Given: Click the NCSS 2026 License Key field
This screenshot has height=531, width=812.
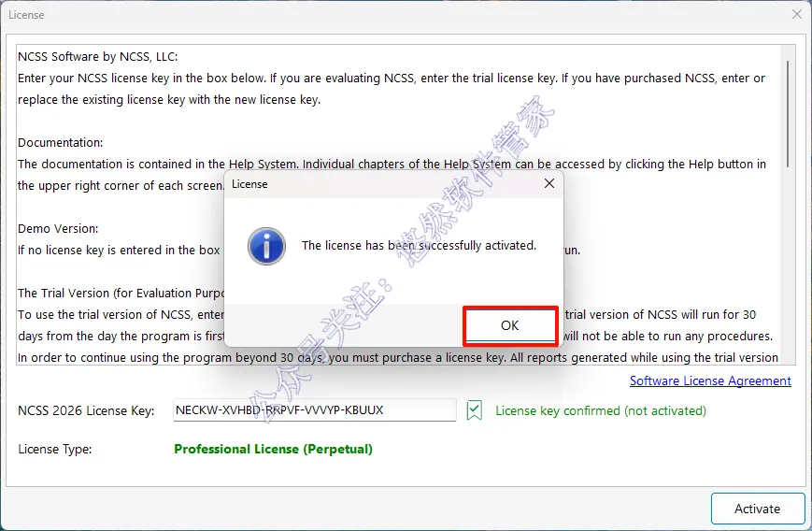Looking at the screenshot, I should [315, 410].
